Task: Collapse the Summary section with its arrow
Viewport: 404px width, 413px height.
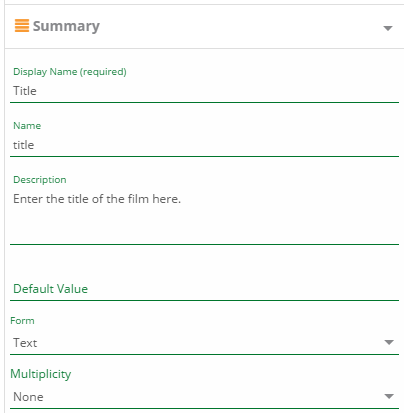Action: coord(388,28)
